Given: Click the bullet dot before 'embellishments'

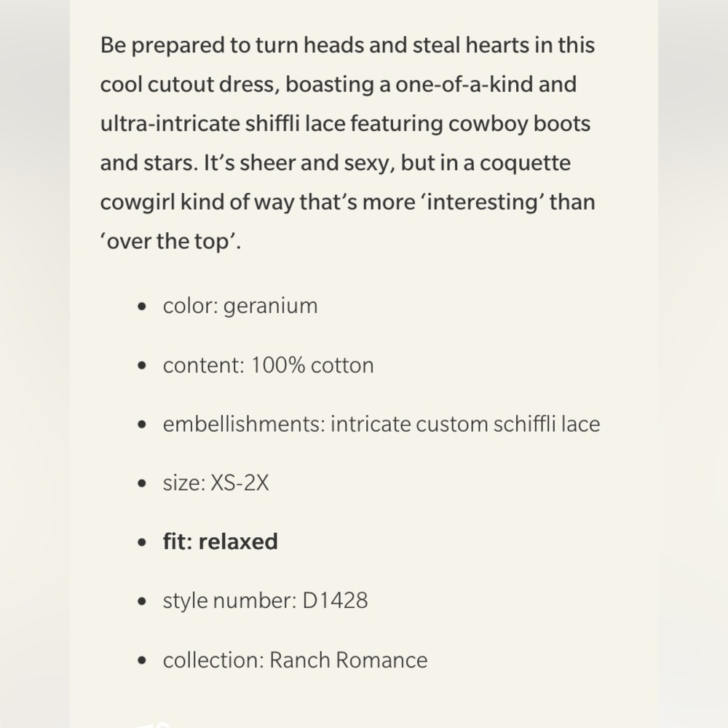Looking at the screenshot, I should (x=142, y=424).
